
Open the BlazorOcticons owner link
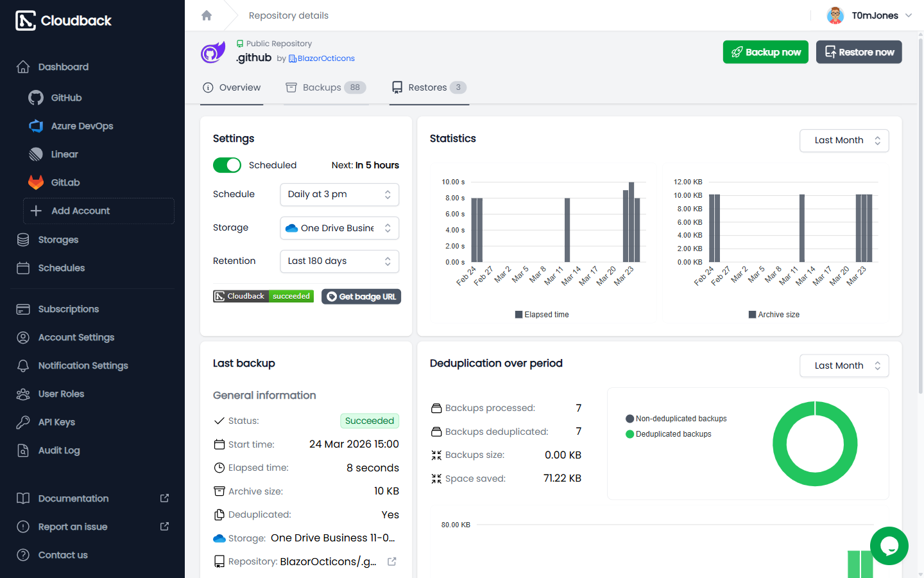click(321, 58)
